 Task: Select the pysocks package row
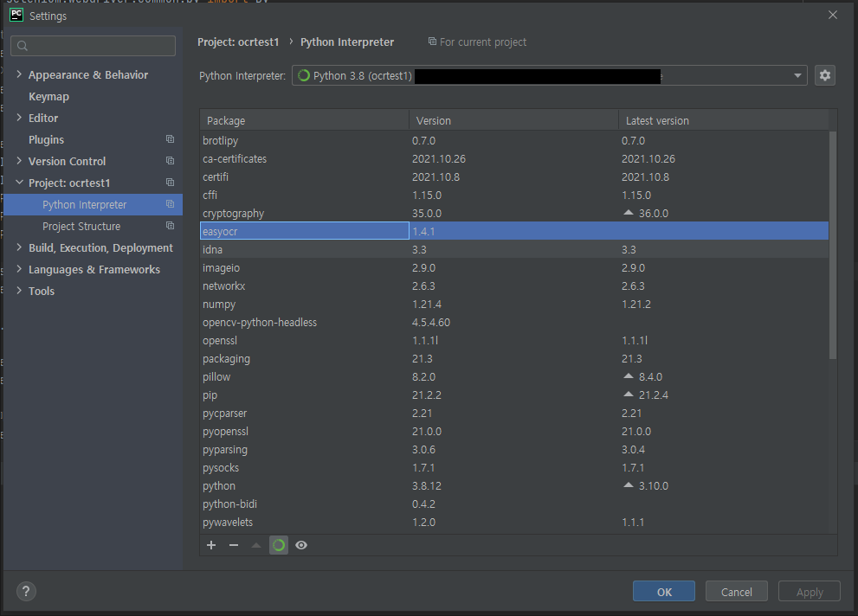[514, 467]
